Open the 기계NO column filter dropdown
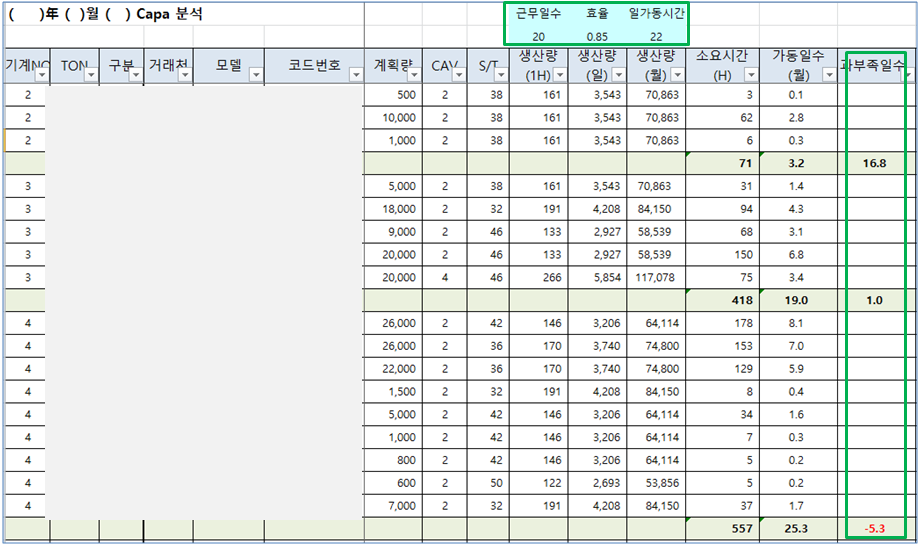The image size is (920, 545). pyautogui.click(x=42, y=75)
